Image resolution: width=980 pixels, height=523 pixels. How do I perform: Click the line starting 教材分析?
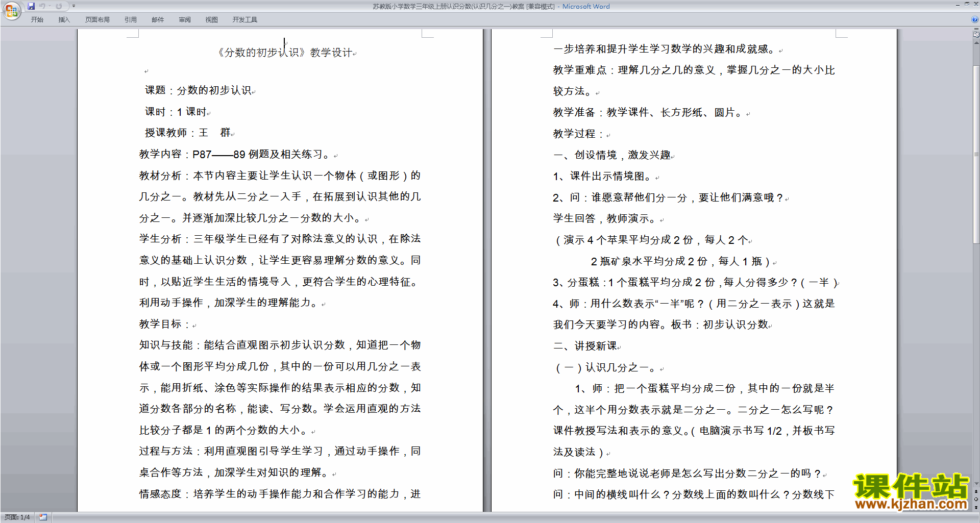pyautogui.click(x=280, y=176)
